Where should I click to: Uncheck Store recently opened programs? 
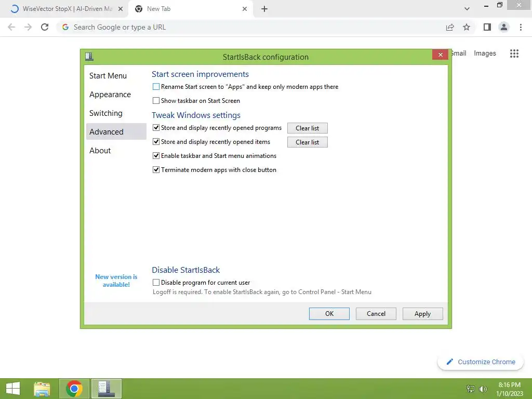(x=156, y=128)
